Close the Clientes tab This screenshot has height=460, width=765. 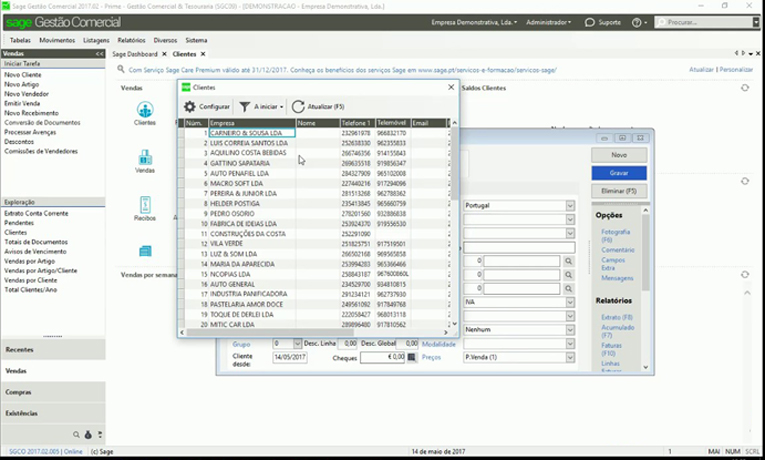[203, 54]
